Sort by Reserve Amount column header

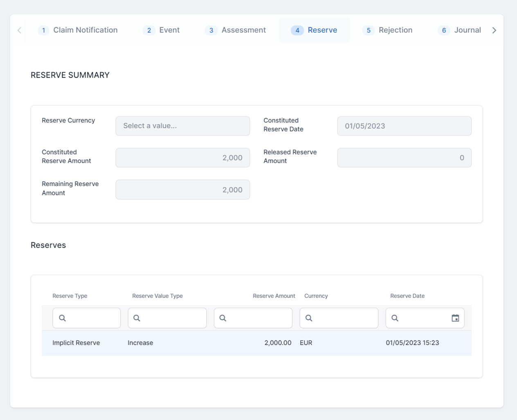pos(274,296)
